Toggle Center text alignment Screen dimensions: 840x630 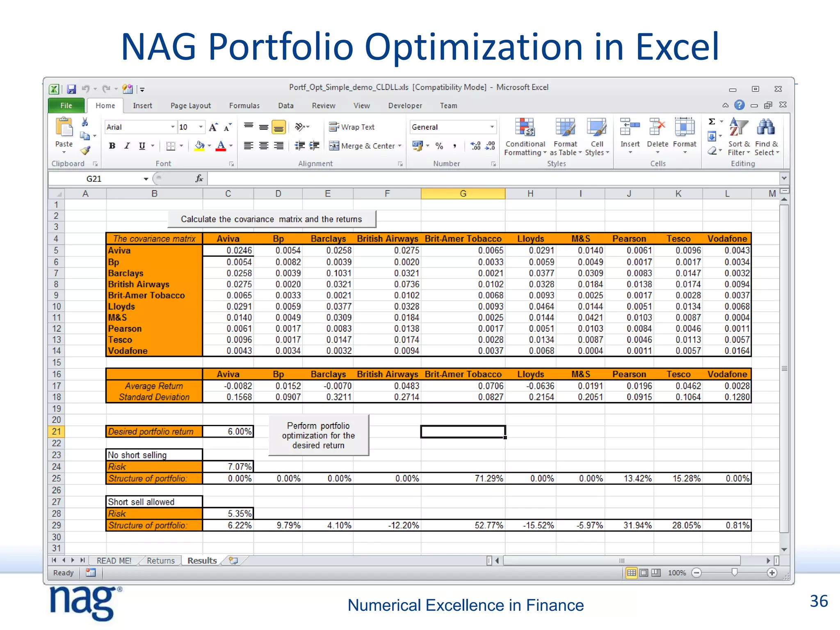point(264,146)
